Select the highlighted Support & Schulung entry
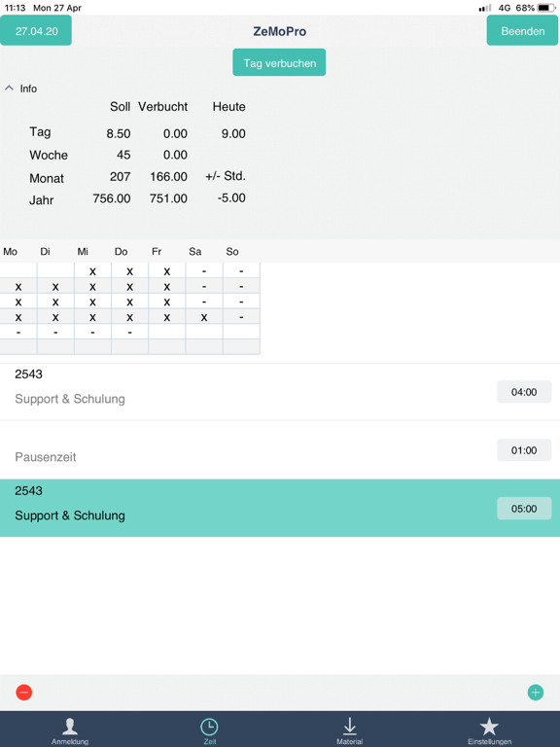 pos(280,508)
